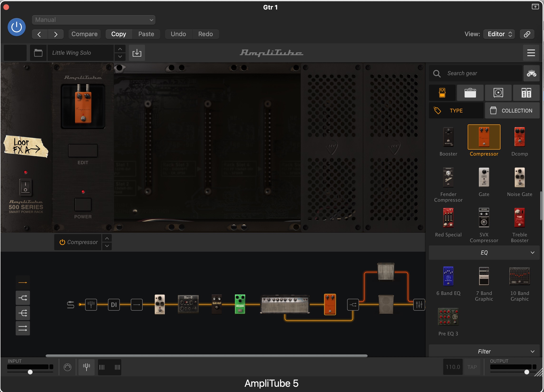Click the Compare button
The height and width of the screenshot is (392, 544).
(x=84, y=34)
